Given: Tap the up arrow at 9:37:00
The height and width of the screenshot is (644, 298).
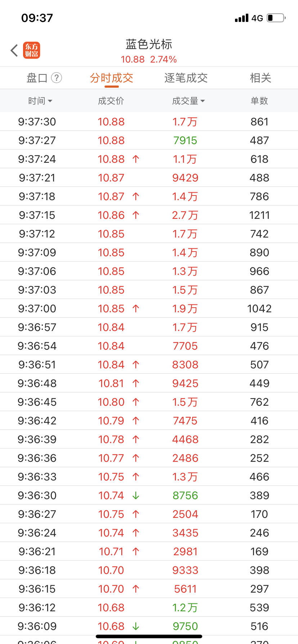Looking at the screenshot, I should [136, 309].
